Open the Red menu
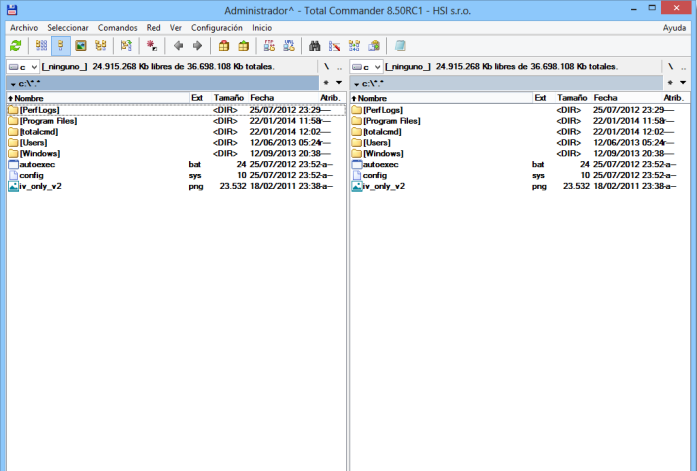 pyautogui.click(x=153, y=28)
